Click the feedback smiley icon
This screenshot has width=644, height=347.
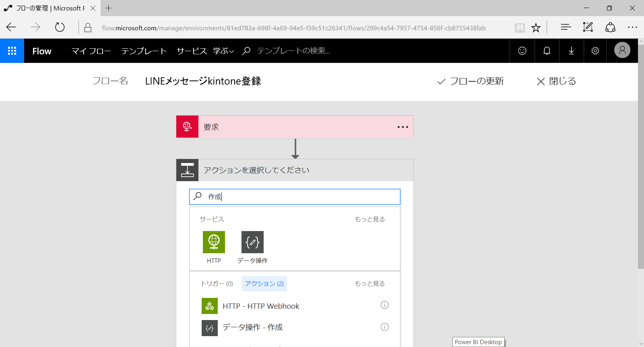[522, 51]
